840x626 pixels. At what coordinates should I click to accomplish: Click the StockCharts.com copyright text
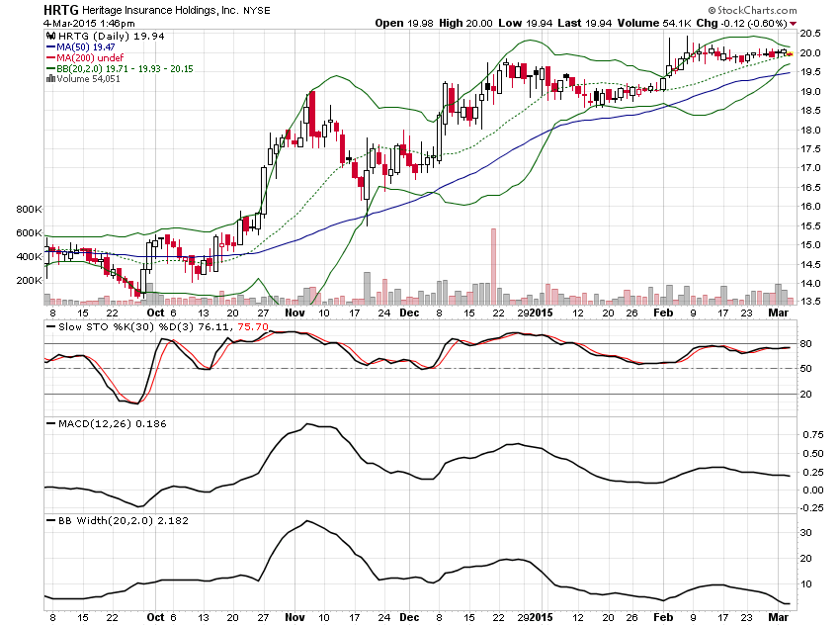pos(752,10)
